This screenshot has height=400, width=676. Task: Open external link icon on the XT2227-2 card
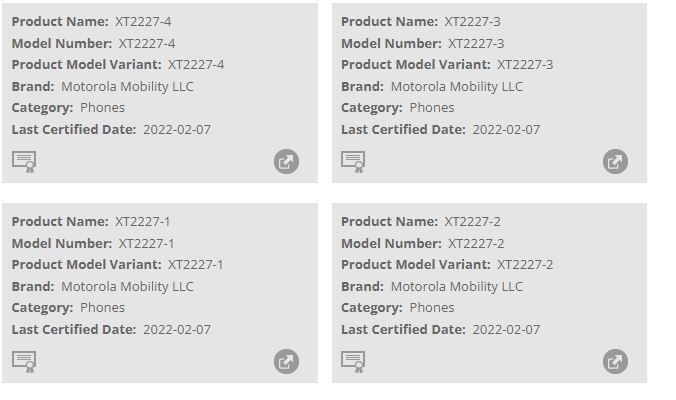(616, 361)
